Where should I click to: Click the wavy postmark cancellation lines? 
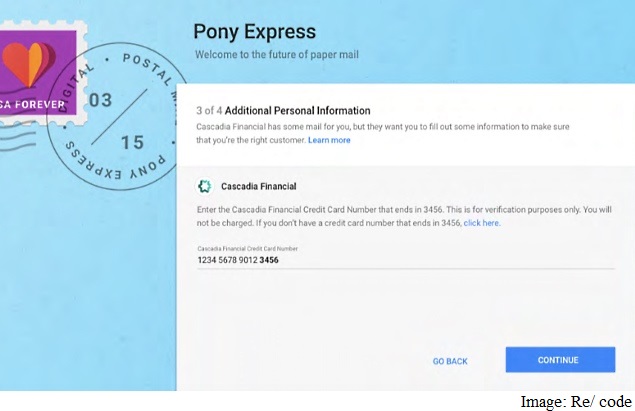click(17, 138)
